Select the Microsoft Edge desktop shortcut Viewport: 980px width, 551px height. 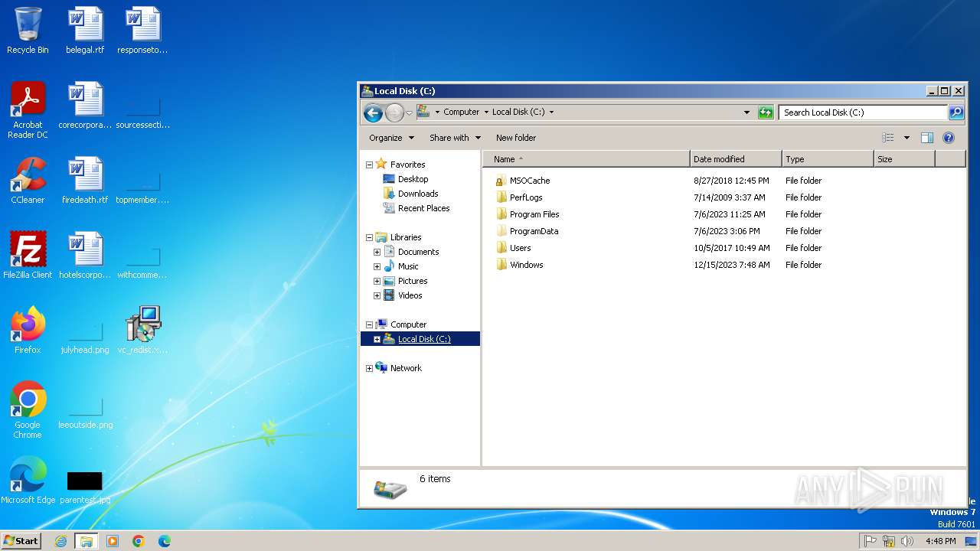(x=28, y=481)
